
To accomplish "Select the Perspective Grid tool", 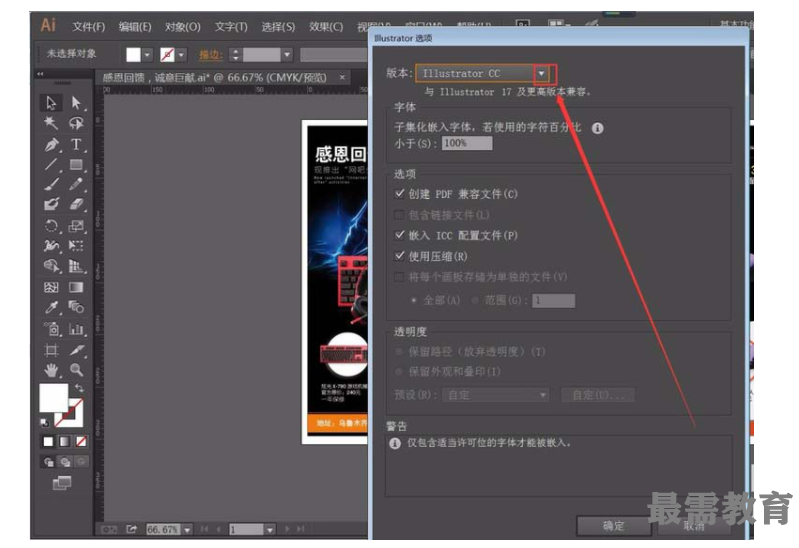I will (x=76, y=266).
